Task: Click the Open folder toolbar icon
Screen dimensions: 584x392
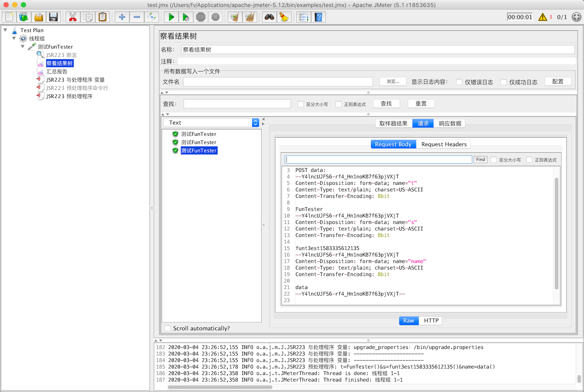Action: 39,17
